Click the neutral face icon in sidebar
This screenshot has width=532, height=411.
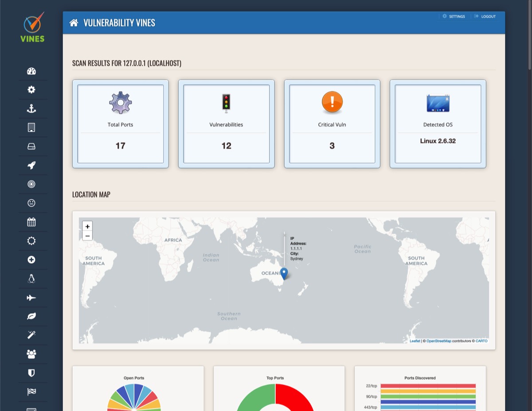tap(31, 203)
